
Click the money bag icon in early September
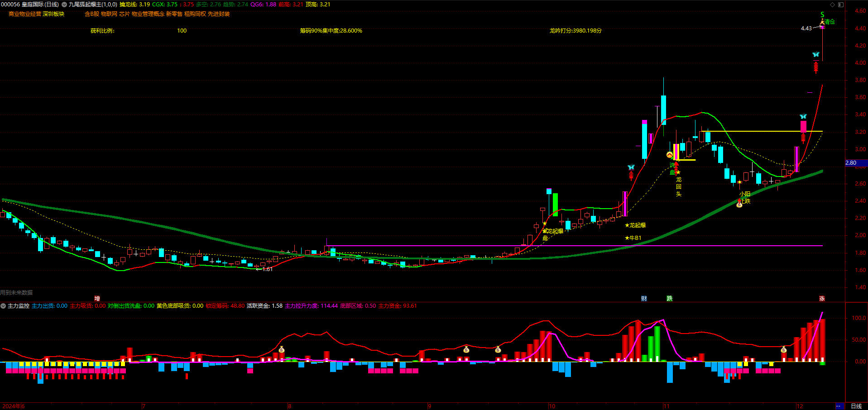point(466,349)
